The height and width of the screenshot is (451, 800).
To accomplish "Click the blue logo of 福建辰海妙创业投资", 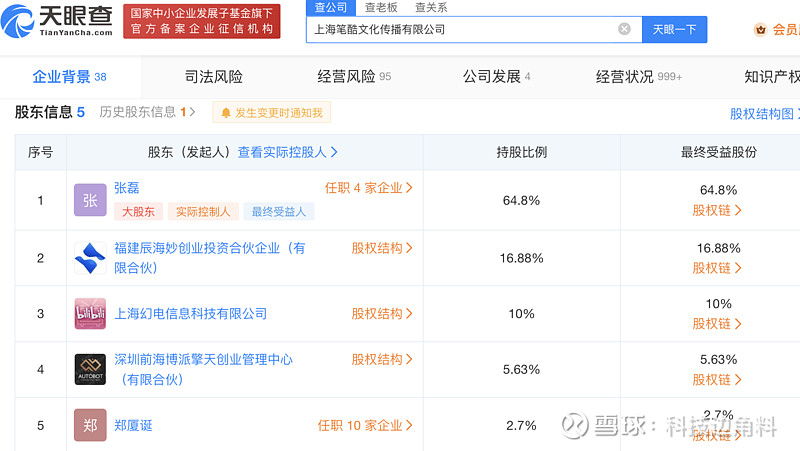I will tap(90, 258).
